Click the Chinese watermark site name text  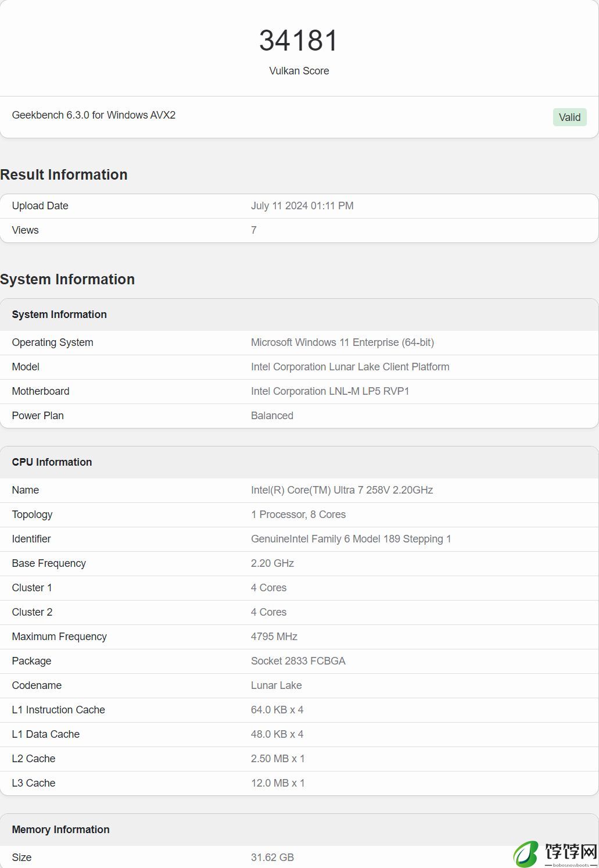(x=571, y=852)
